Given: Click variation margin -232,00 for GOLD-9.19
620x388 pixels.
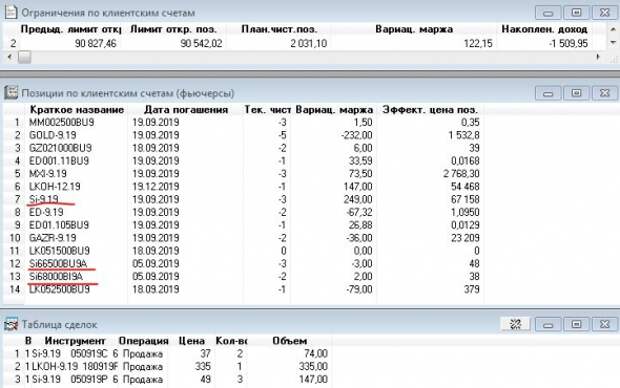Looking at the screenshot, I should coord(356,135).
